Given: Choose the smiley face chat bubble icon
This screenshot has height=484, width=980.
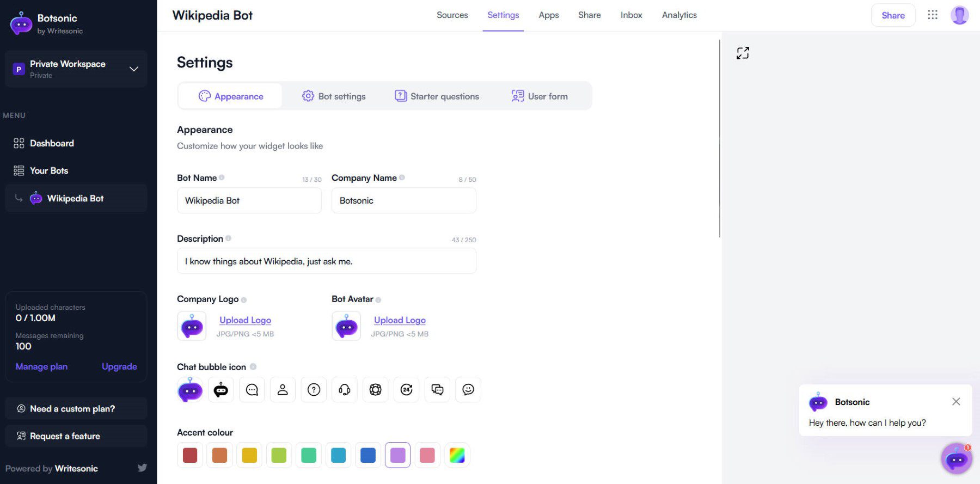Looking at the screenshot, I should [x=468, y=390].
